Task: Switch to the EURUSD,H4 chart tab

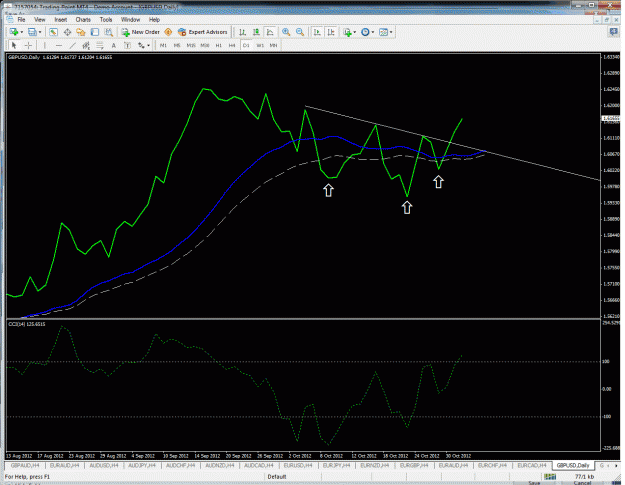Action: (x=298, y=465)
